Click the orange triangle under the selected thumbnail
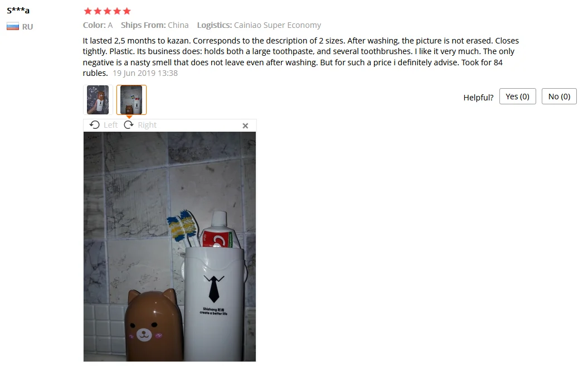588x366 pixels. coord(129,117)
